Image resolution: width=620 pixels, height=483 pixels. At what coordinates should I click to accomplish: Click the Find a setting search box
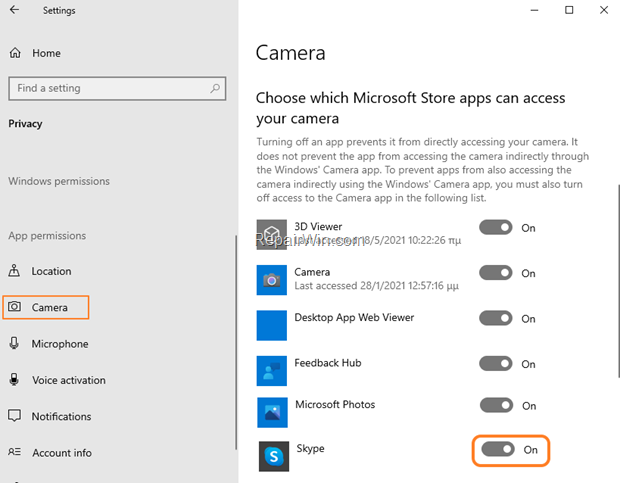coord(117,88)
